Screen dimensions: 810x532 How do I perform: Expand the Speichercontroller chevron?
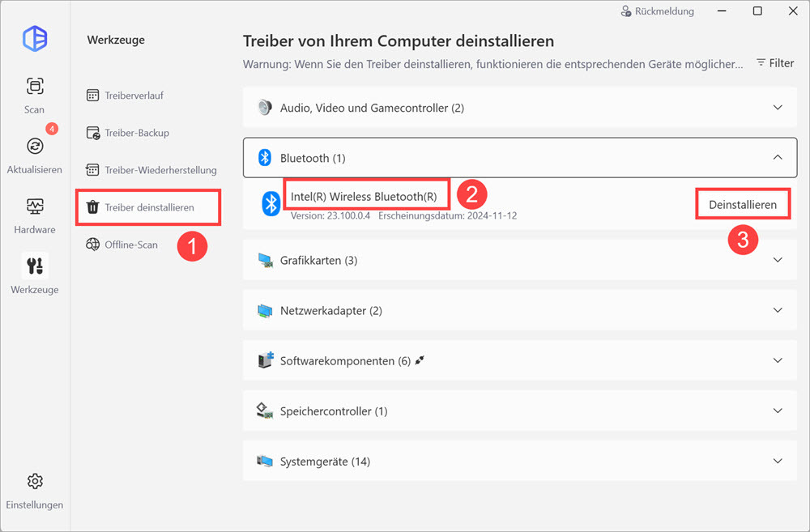pos(778,411)
